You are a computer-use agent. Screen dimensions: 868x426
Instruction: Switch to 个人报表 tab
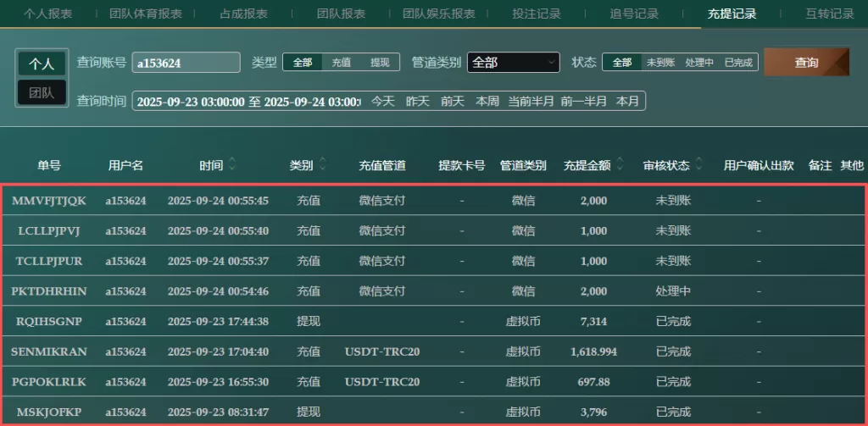tap(47, 14)
